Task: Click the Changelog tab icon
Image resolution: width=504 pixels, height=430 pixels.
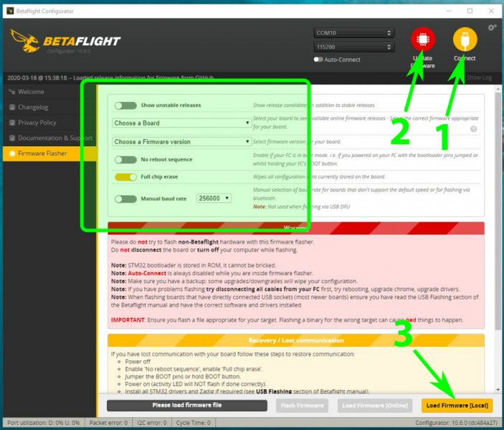Action: tap(12, 107)
